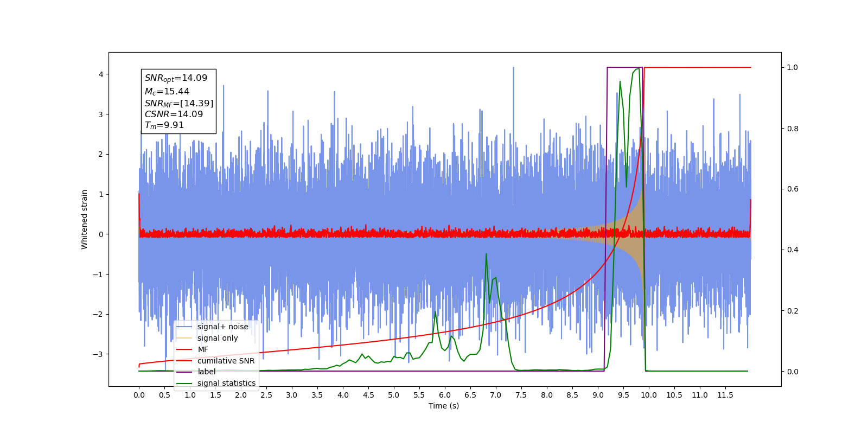Image resolution: width=868 pixels, height=434 pixels.
Task: Click the 0.6 tick on right axis
Action: tap(793, 189)
